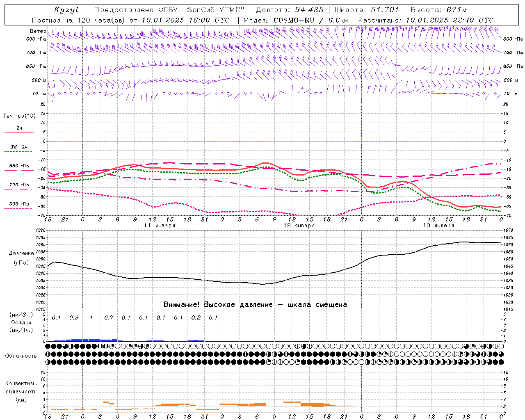Click the '850 гПа' entry in temperature legend
This screenshot has height=420, width=525.
[x=19, y=166]
